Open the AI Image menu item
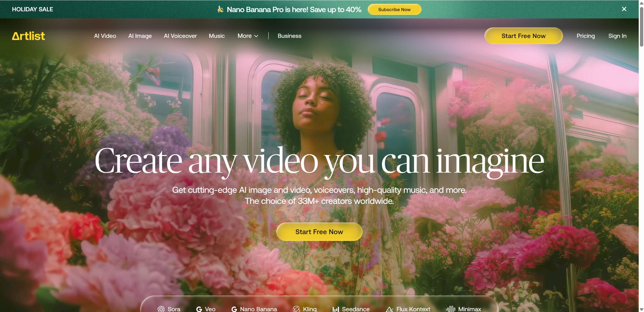The height and width of the screenshot is (312, 644). tap(140, 36)
